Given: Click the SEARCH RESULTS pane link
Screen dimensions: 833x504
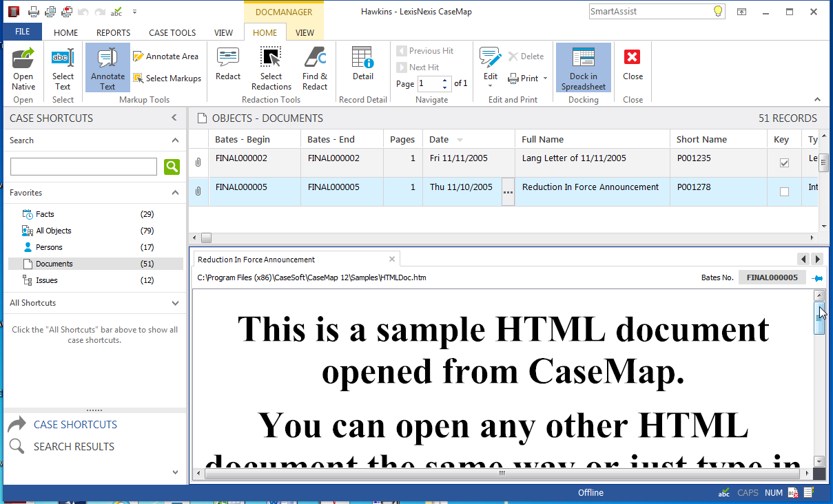Looking at the screenshot, I should (74, 447).
